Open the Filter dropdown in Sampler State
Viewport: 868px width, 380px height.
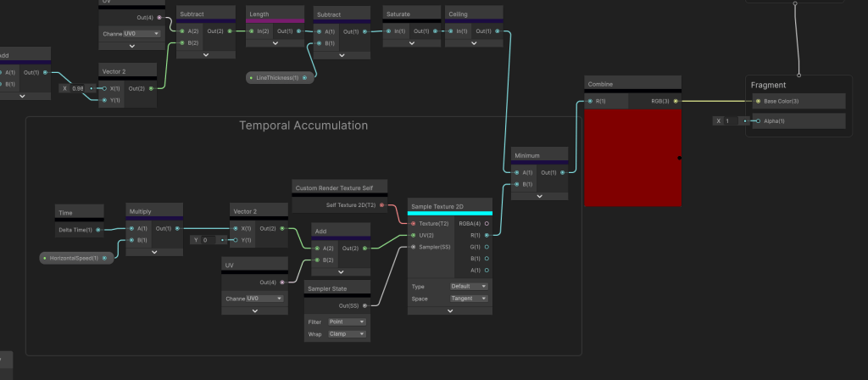349,322
